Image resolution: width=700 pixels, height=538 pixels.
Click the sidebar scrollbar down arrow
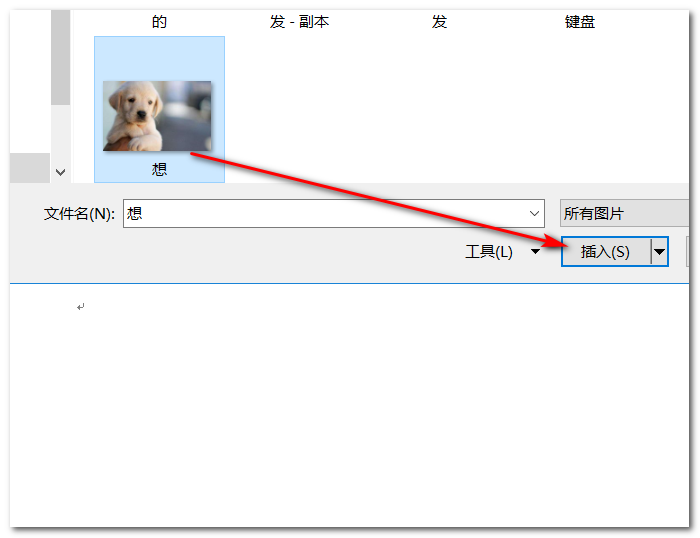61,172
